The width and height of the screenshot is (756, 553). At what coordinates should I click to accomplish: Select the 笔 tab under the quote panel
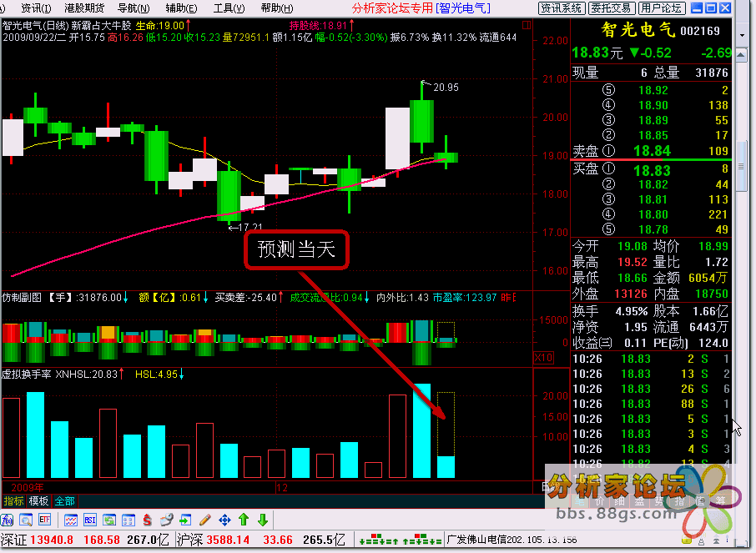click(x=579, y=501)
